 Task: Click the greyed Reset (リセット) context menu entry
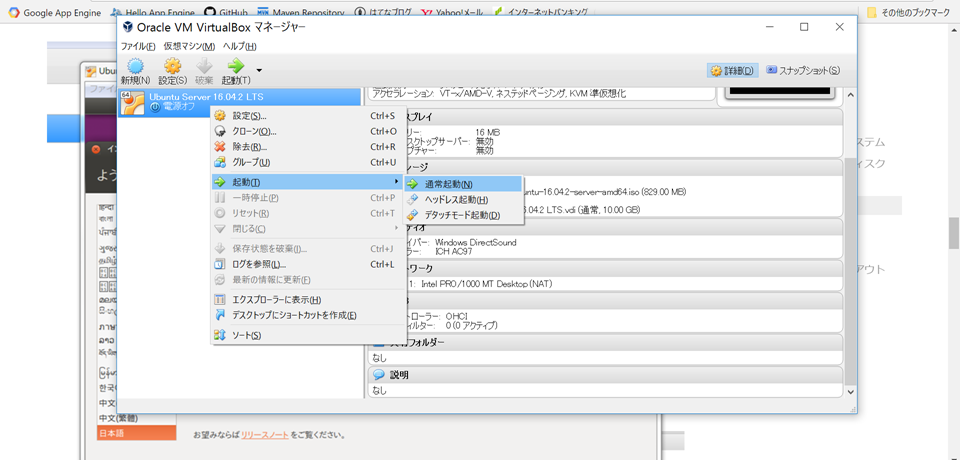[309, 213]
